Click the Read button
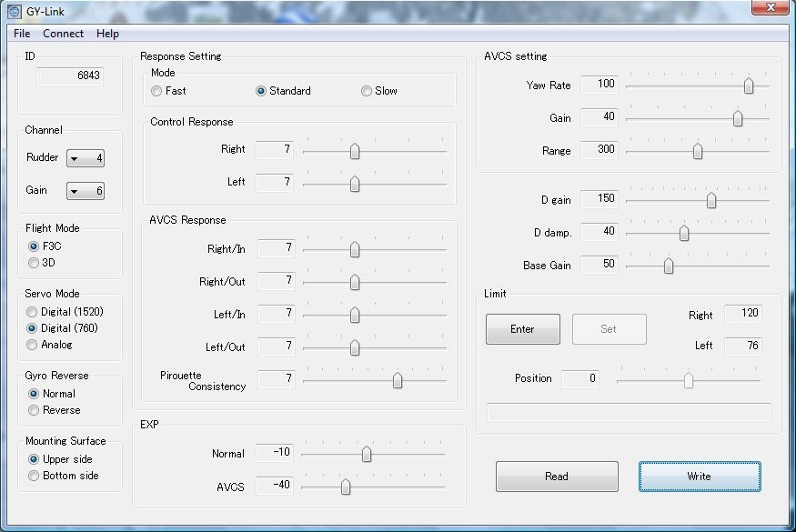 click(556, 477)
